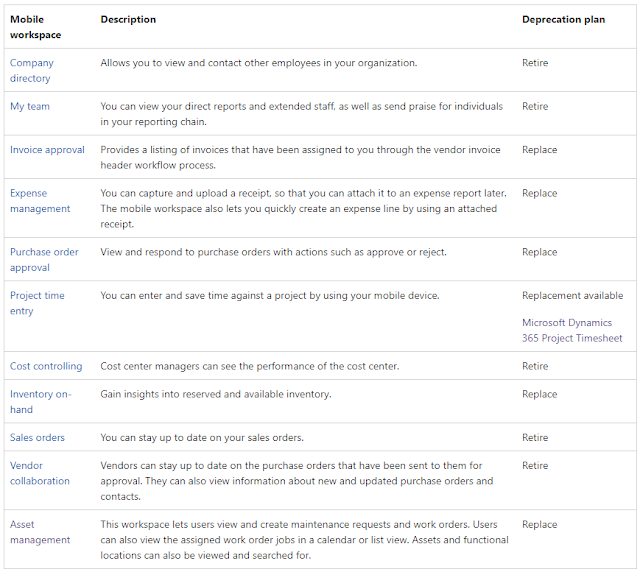Click the My team link
The image size is (640, 572).
tap(29, 106)
